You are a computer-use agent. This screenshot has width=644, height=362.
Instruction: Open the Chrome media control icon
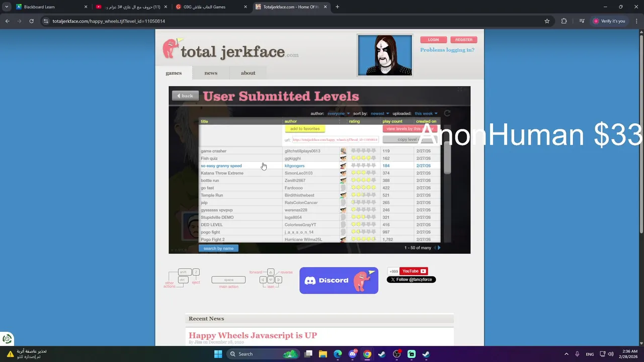tap(582, 21)
